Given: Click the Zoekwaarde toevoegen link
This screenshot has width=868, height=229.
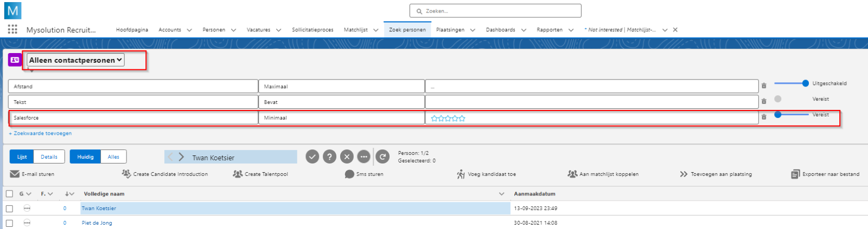Looking at the screenshot, I should pyautogui.click(x=41, y=133).
